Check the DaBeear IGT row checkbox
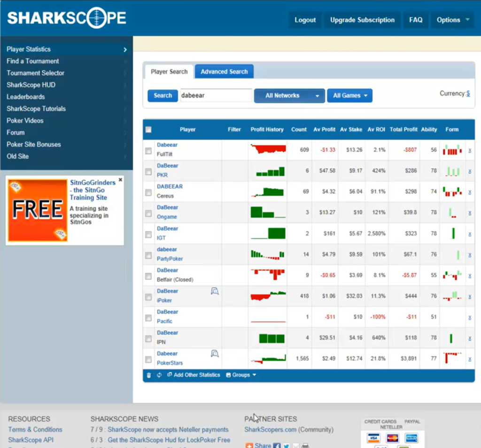 coord(148,235)
